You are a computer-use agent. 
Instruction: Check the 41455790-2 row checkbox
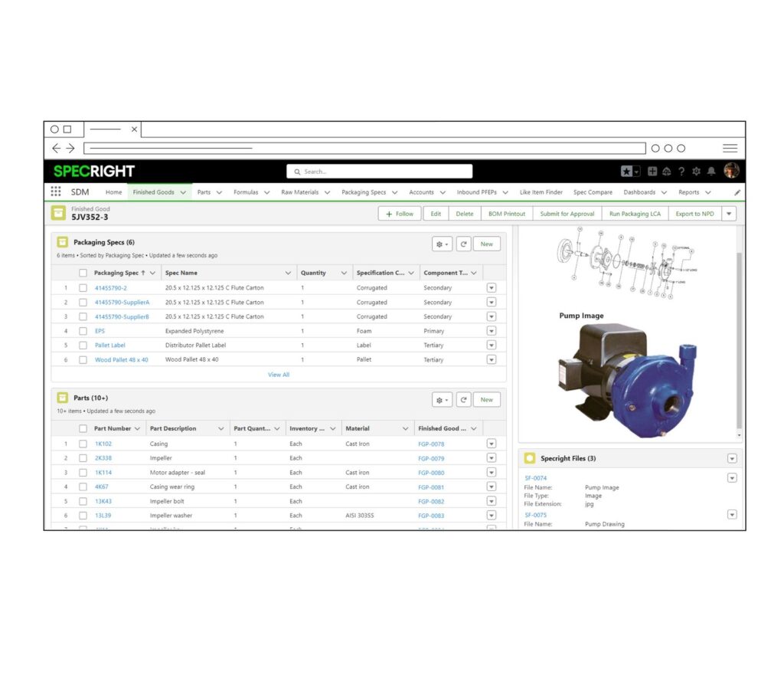pos(83,288)
